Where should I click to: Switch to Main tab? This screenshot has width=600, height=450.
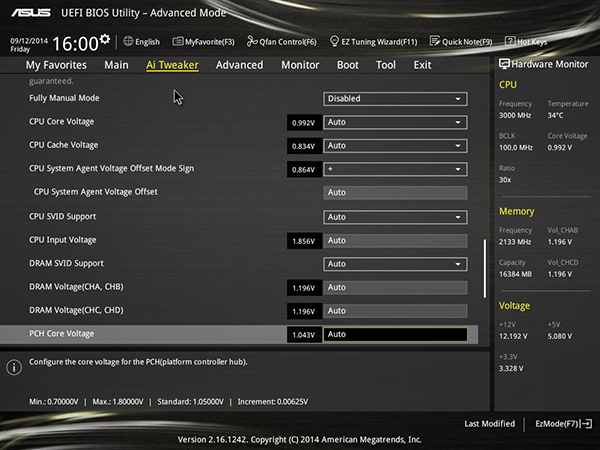(116, 65)
